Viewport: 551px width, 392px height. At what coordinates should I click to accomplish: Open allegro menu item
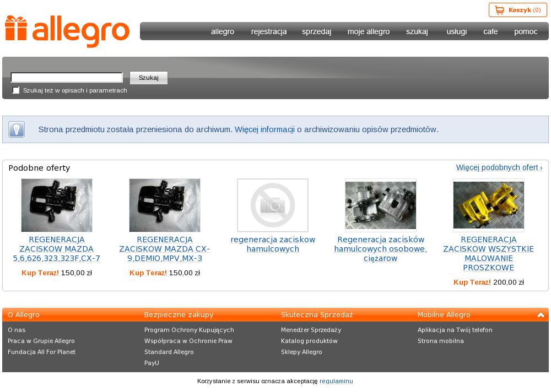(223, 31)
